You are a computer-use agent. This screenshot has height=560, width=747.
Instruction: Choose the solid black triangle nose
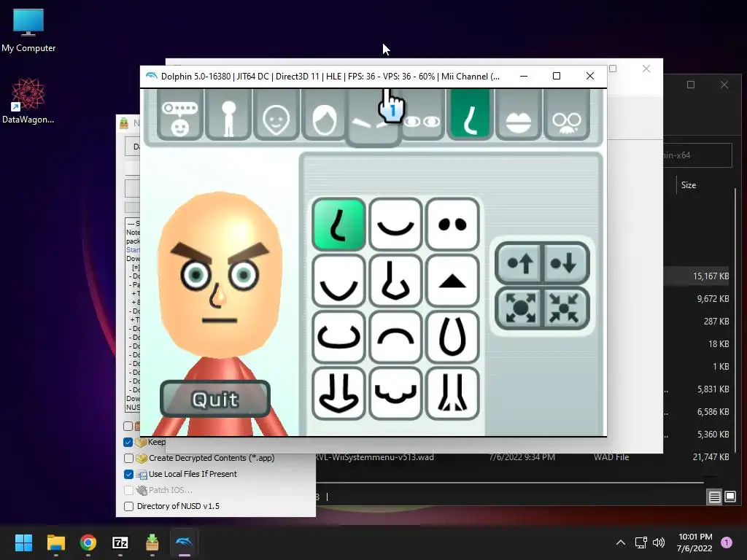[x=452, y=281]
